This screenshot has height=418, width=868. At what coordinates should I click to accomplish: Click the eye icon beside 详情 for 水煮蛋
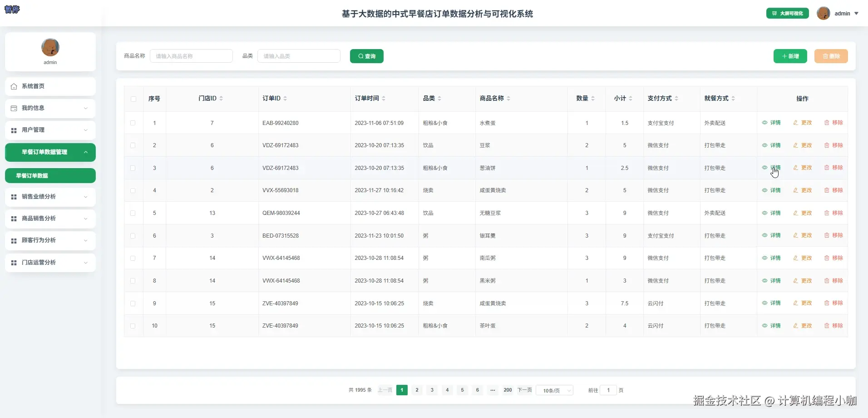(x=765, y=122)
